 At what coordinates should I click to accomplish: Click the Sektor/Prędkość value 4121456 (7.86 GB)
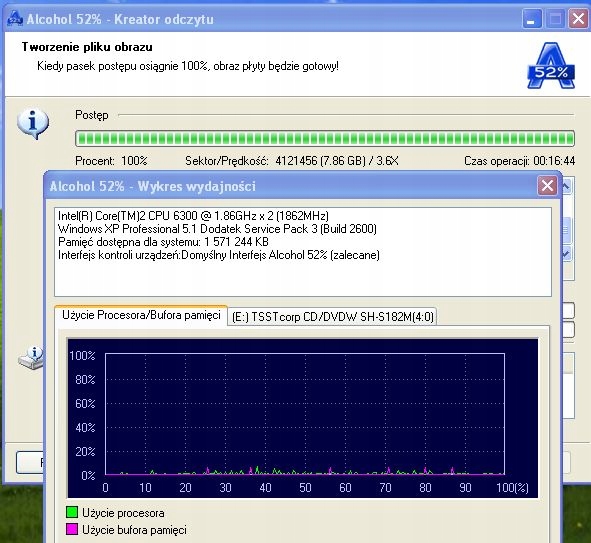(320, 161)
